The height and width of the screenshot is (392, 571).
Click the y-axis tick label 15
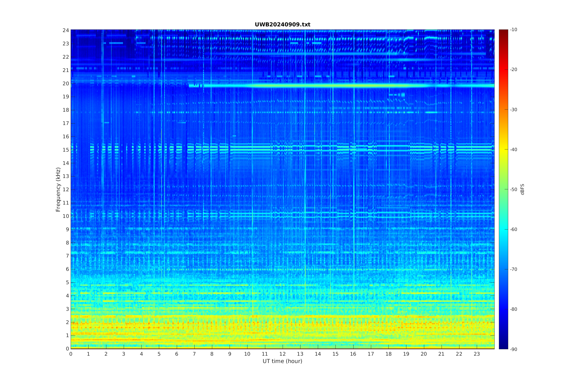tap(66, 150)
